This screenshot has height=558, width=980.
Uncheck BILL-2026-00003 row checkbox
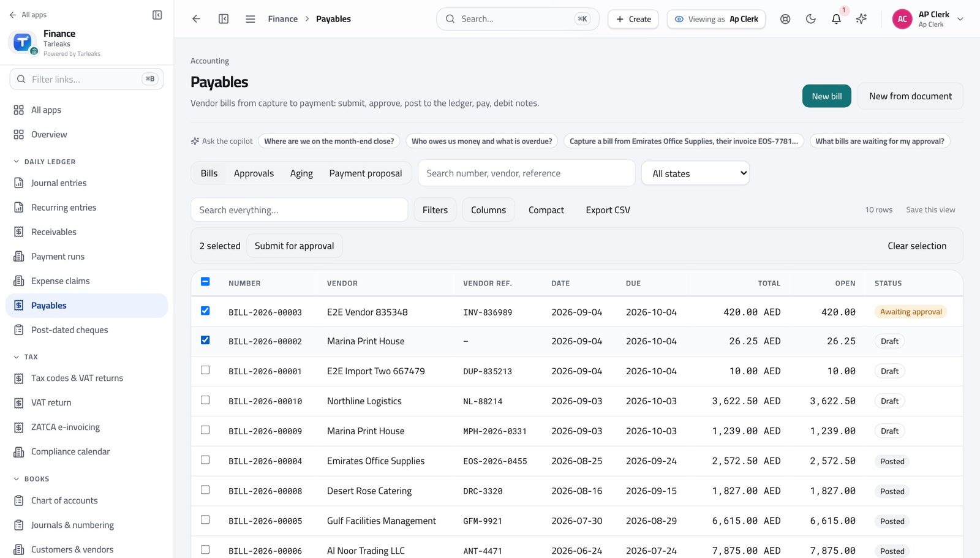[205, 311]
